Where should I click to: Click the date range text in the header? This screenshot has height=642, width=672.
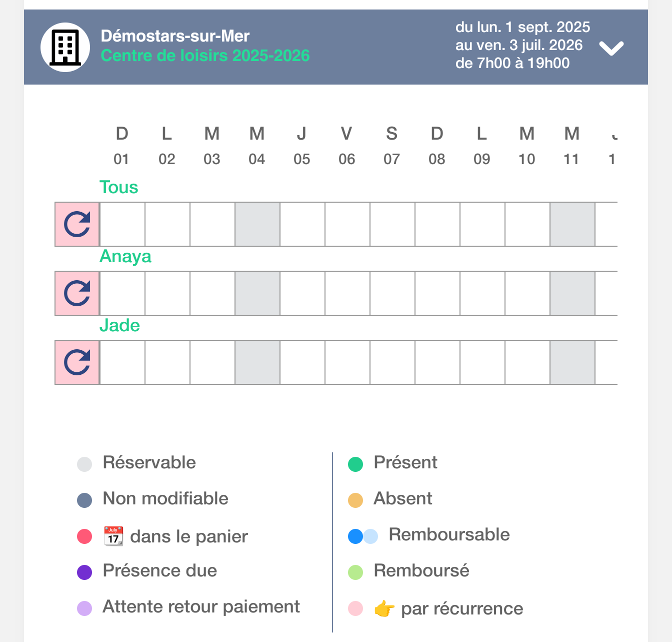click(522, 45)
